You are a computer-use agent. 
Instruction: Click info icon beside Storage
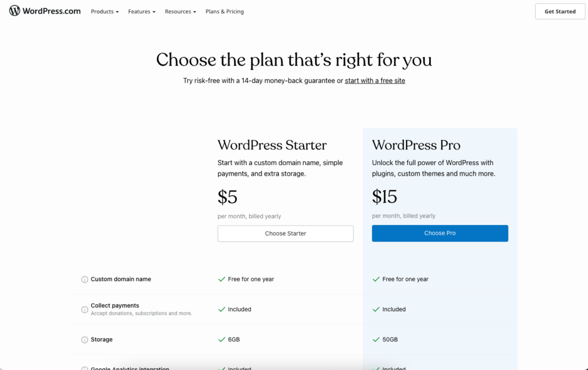pyautogui.click(x=85, y=340)
